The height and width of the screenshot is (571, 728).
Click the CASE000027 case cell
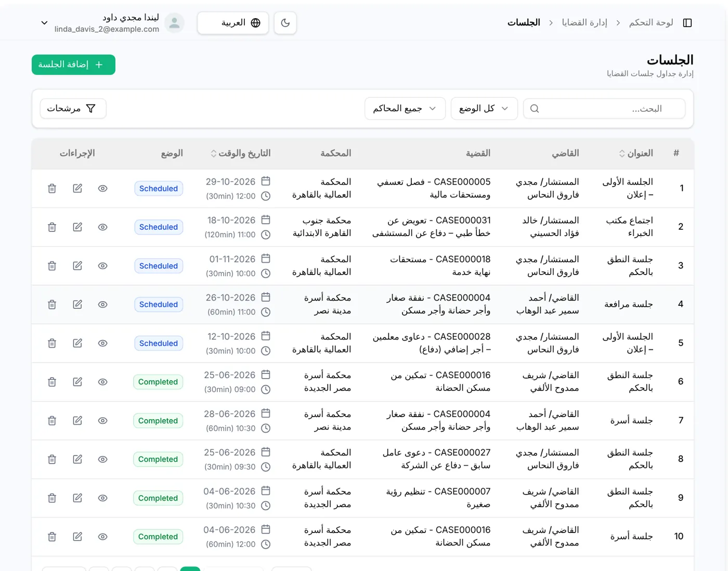pyautogui.click(x=437, y=459)
